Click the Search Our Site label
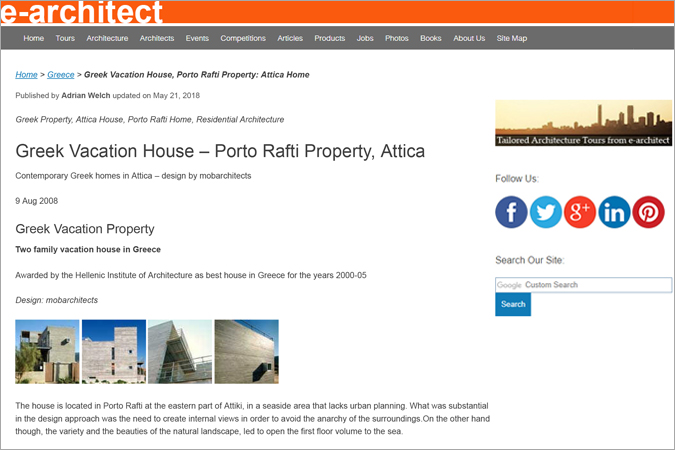The height and width of the screenshot is (450, 675). pos(529,260)
